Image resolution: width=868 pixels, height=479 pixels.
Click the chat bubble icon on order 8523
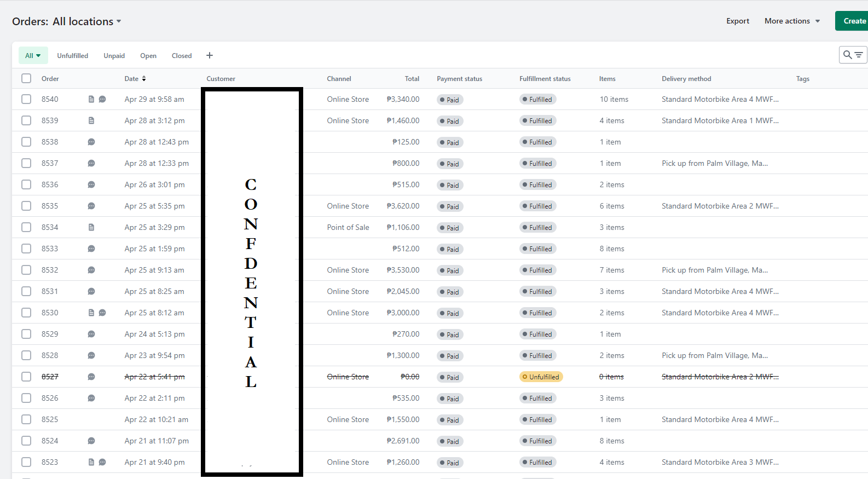point(102,462)
